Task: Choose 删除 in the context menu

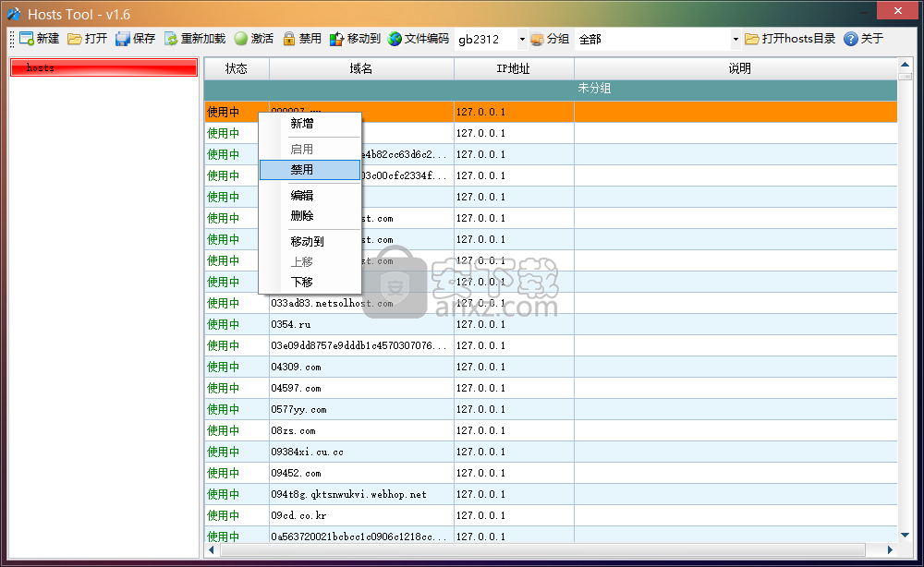Action: [310, 215]
